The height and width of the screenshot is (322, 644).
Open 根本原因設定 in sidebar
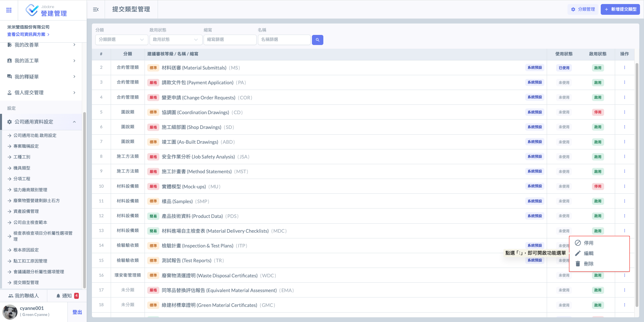[x=26, y=250]
